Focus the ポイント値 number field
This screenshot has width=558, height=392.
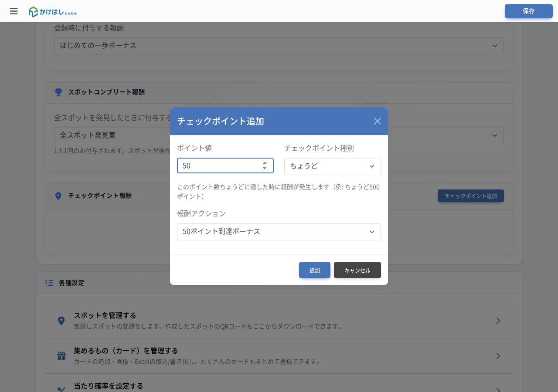(x=225, y=166)
